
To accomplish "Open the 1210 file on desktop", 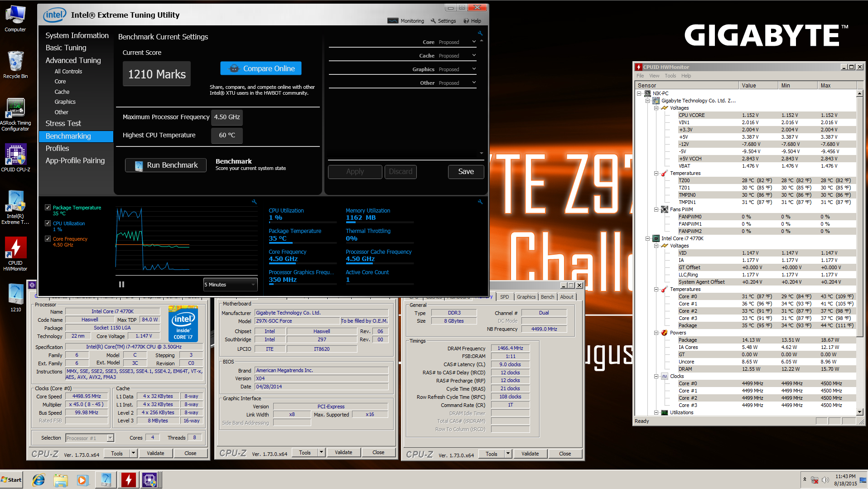I will pyautogui.click(x=15, y=297).
